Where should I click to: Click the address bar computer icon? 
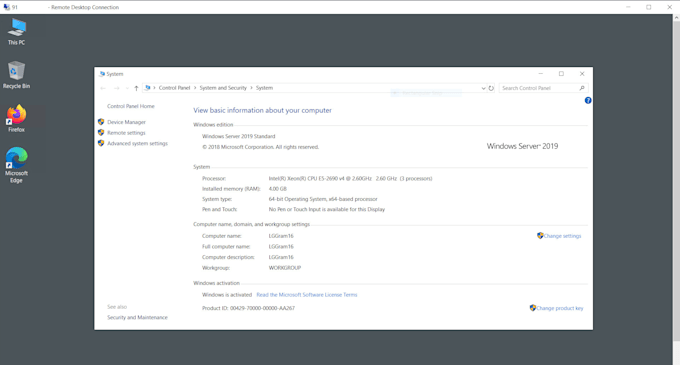pyautogui.click(x=147, y=88)
